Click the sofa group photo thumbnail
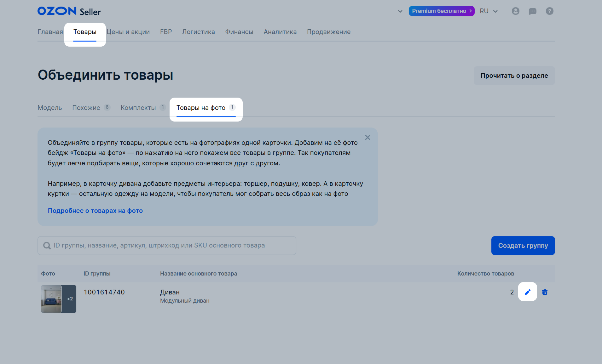The width and height of the screenshot is (602, 364). tap(59, 299)
